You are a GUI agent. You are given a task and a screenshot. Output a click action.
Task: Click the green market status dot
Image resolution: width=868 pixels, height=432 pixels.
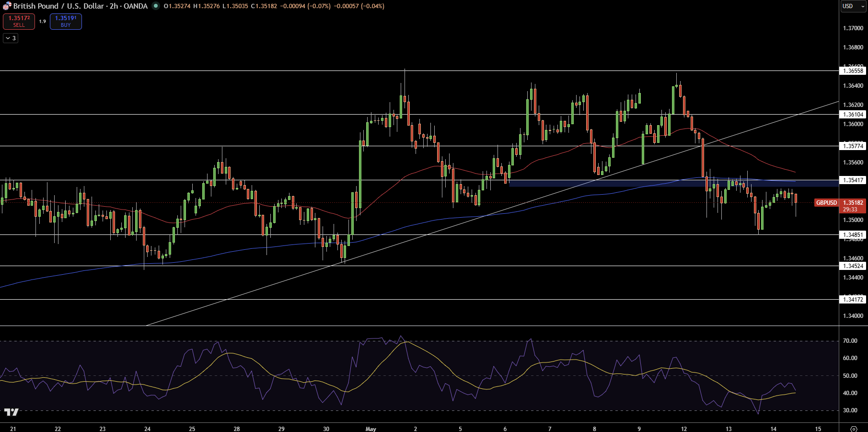[156, 6]
